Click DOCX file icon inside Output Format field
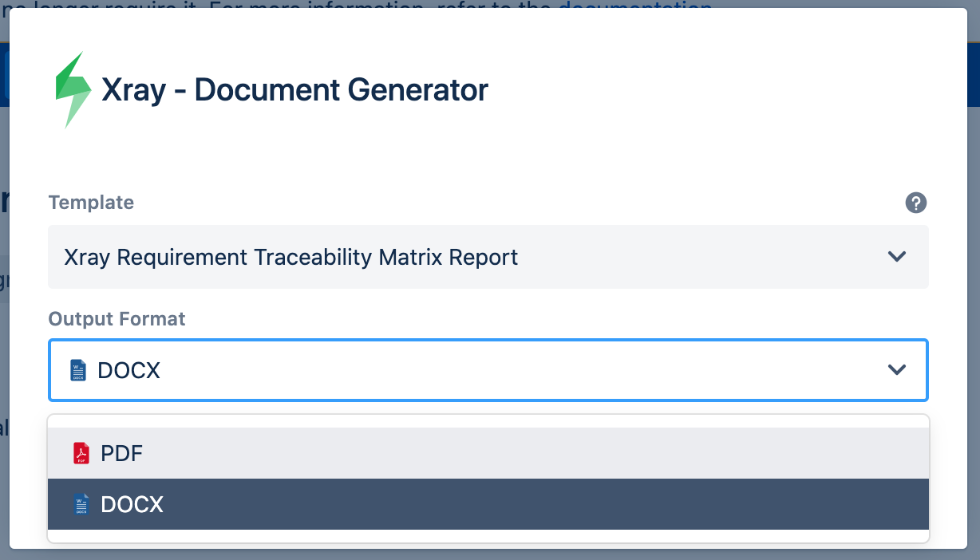 point(78,370)
